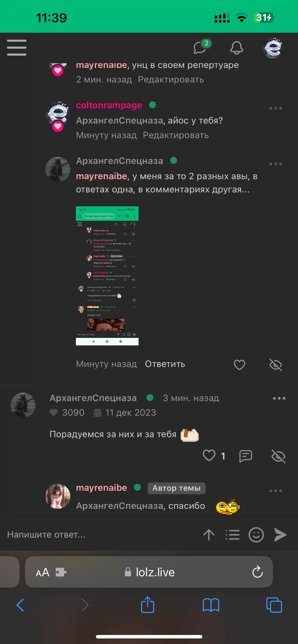Open the attached screenshot thumbnail

click(107, 276)
